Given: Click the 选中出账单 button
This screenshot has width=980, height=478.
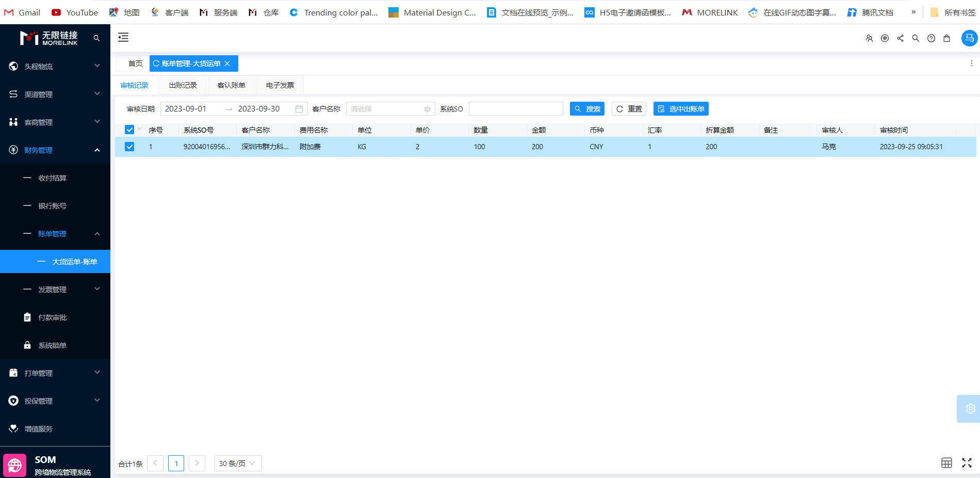Looking at the screenshot, I should [681, 109].
